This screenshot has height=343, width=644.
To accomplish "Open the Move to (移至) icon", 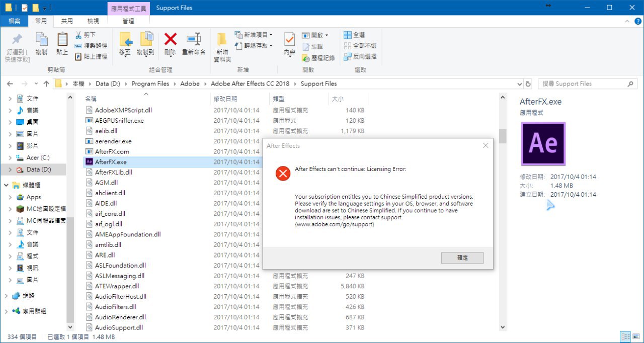I will pyautogui.click(x=125, y=39).
